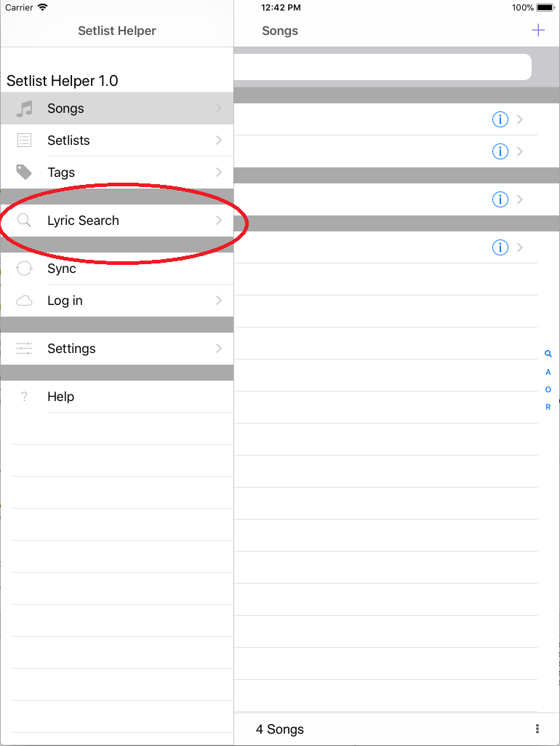Open the three-dot menu beside 4 Songs
The image size is (560, 746).
(536, 729)
